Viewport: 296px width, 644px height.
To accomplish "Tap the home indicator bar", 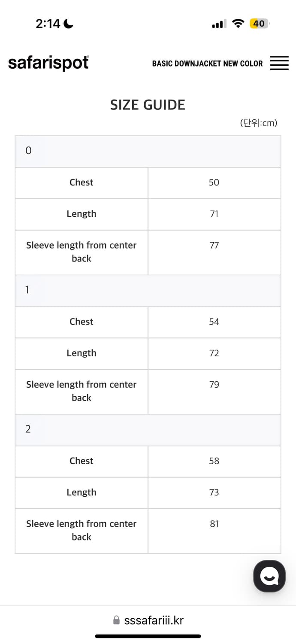I will tap(148, 636).
